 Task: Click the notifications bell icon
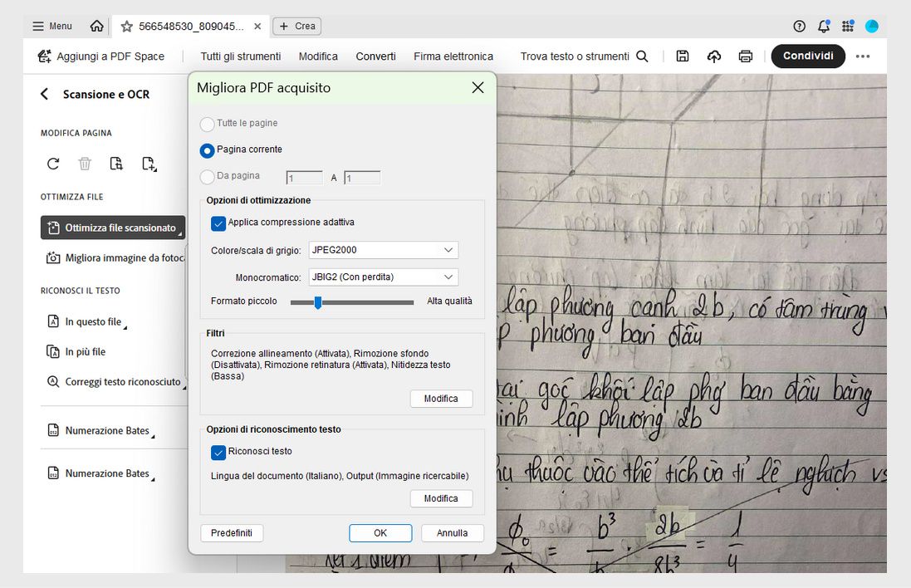tap(823, 26)
